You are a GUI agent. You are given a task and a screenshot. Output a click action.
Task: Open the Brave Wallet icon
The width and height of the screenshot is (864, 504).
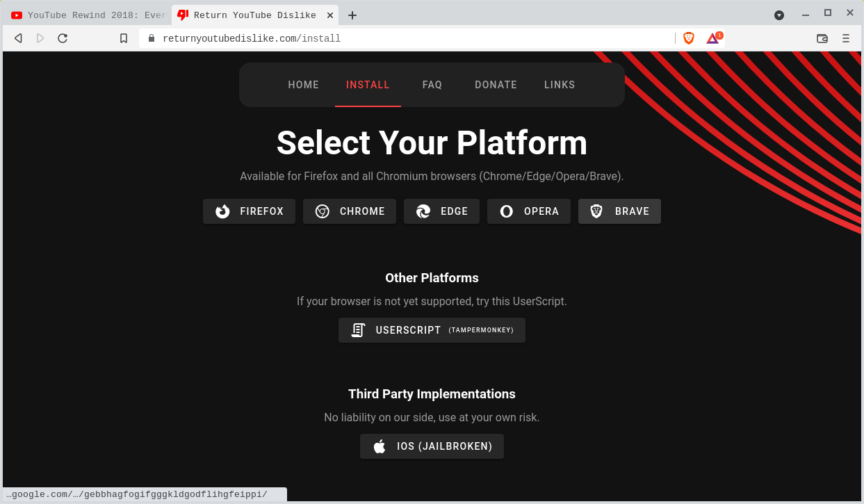[x=822, y=38]
